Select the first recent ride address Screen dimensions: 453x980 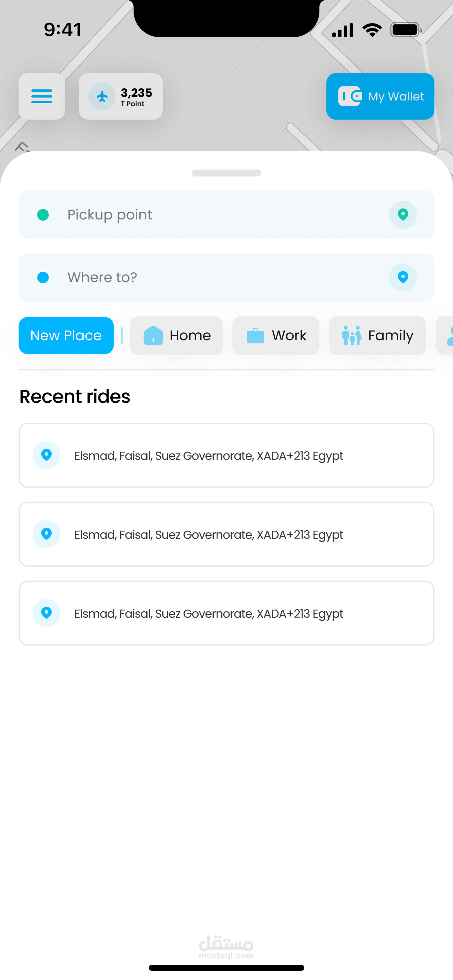(x=227, y=455)
